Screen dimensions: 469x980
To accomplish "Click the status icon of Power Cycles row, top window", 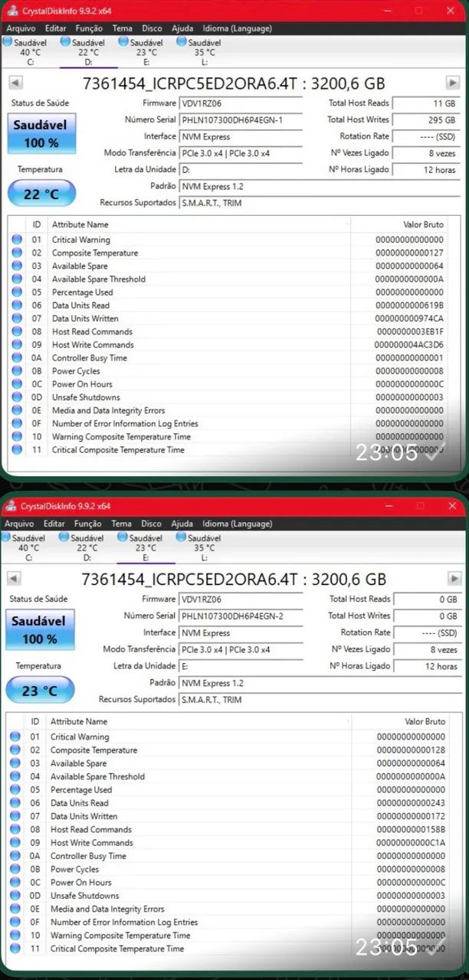I will click(x=17, y=371).
